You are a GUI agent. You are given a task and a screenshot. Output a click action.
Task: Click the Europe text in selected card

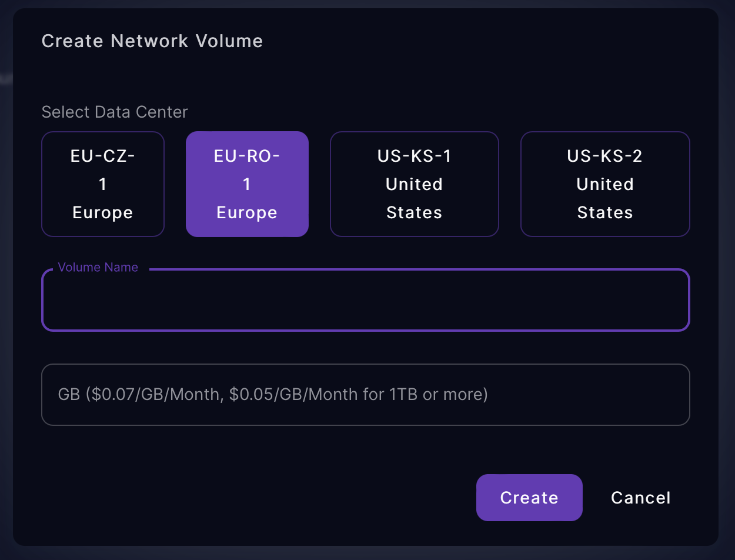[x=247, y=212]
